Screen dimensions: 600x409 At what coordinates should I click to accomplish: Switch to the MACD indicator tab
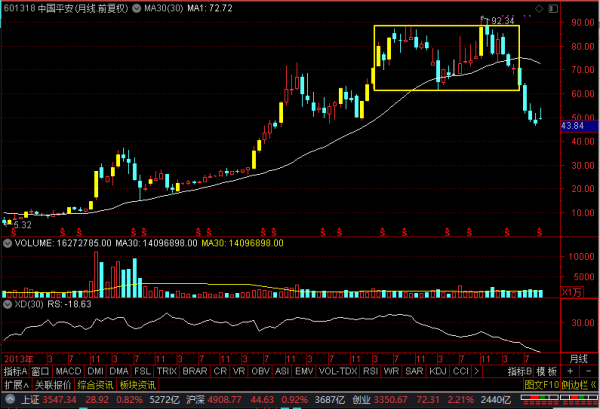pos(68,371)
